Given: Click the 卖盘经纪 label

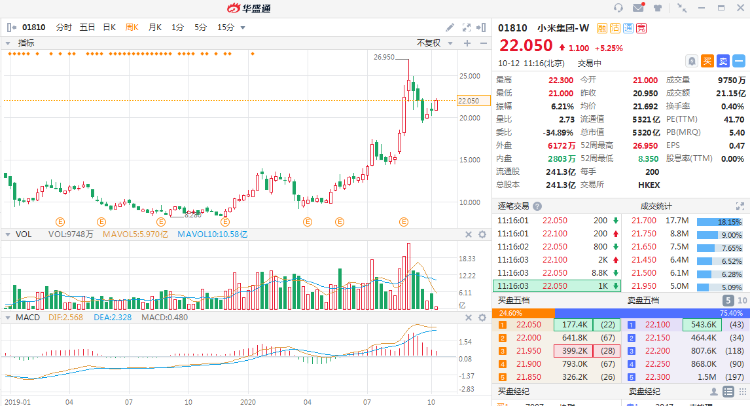Looking at the screenshot, I should click(644, 392).
